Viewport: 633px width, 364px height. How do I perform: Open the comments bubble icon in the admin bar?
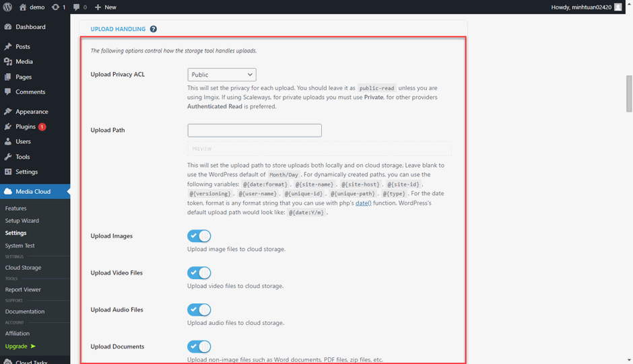click(76, 7)
